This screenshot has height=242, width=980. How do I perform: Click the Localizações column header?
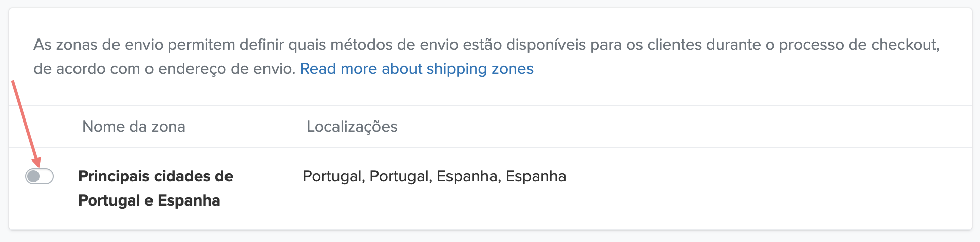click(x=352, y=127)
